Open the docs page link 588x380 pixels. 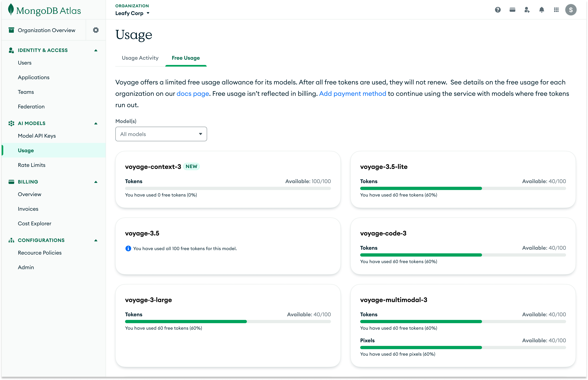tap(193, 94)
